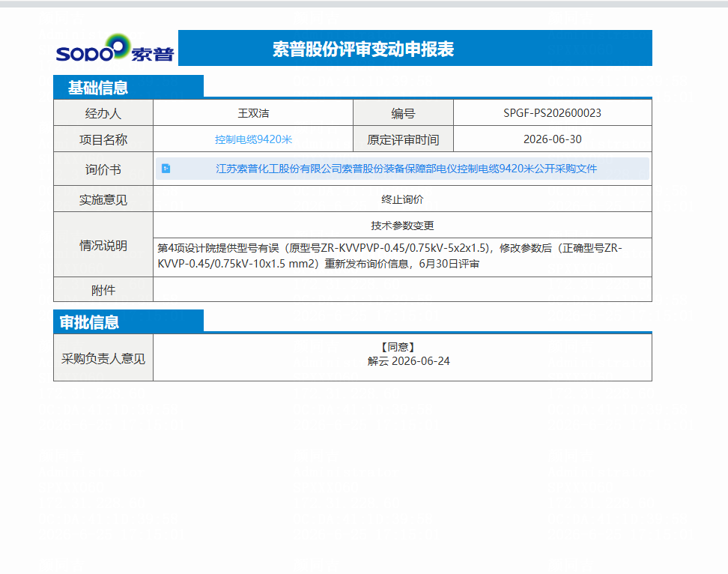The height and width of the screenshot is (574, 728).
Task: Click the SOPO 索普 company logo
Action: [115, 48]
